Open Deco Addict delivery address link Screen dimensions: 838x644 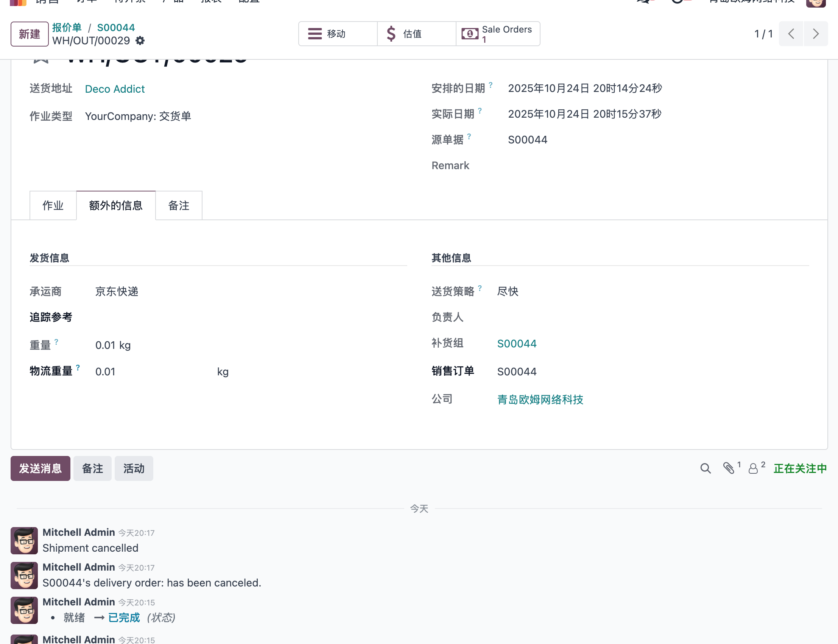[115, 89]
